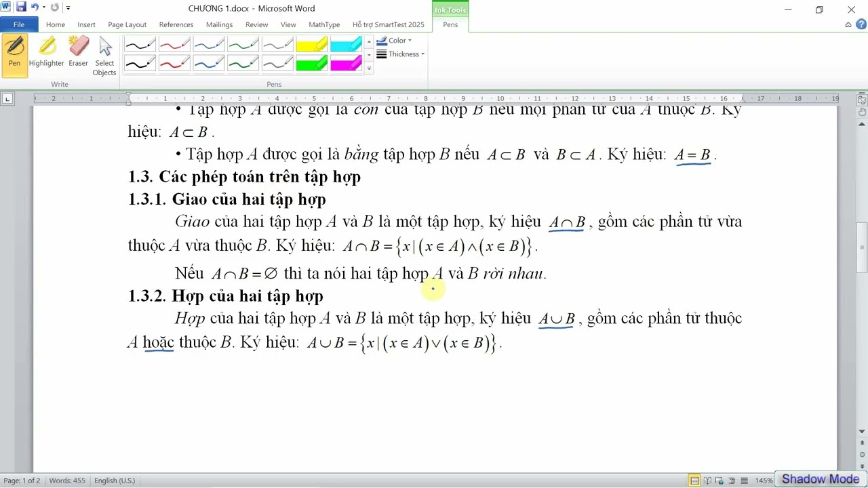Switch to Full Screen Reading view

(x=707, y=481)
